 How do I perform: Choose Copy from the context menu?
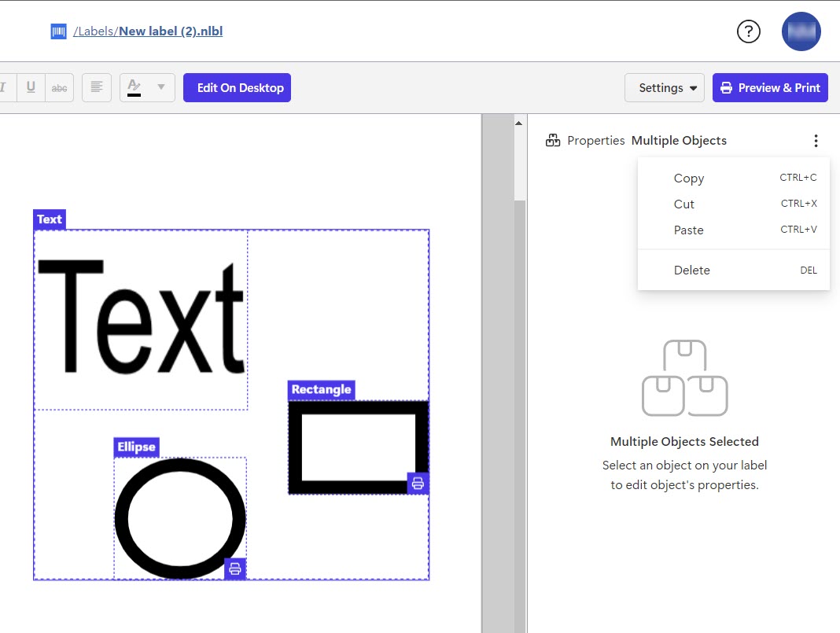pyautogui.click(x=733, y=178)
